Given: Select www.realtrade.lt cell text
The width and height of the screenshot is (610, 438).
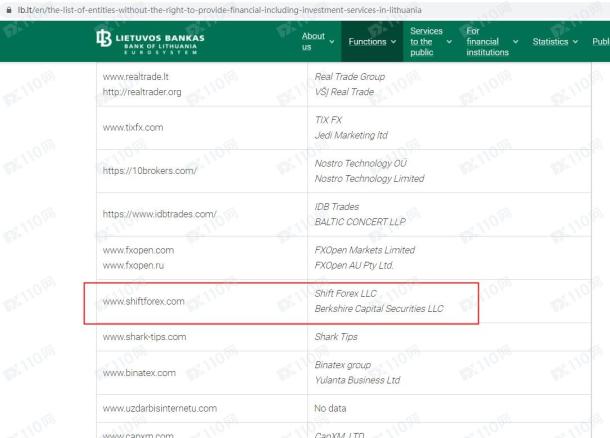Looking at the screenshot, I should [x=135, y=77].
